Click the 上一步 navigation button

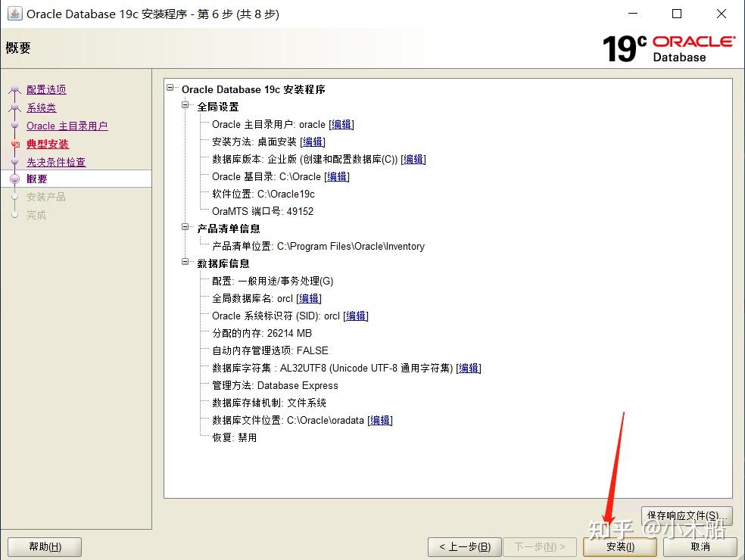pos(464,546)
